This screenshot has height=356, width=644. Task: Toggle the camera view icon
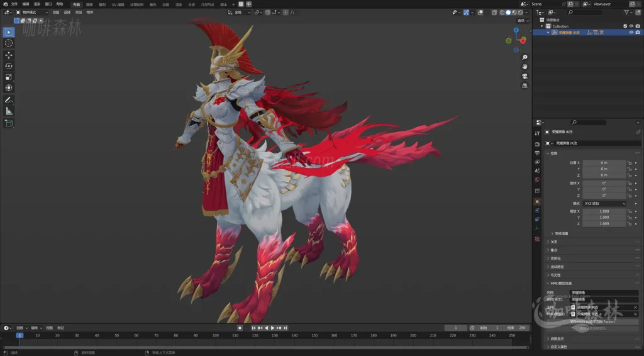pos(525,76)
